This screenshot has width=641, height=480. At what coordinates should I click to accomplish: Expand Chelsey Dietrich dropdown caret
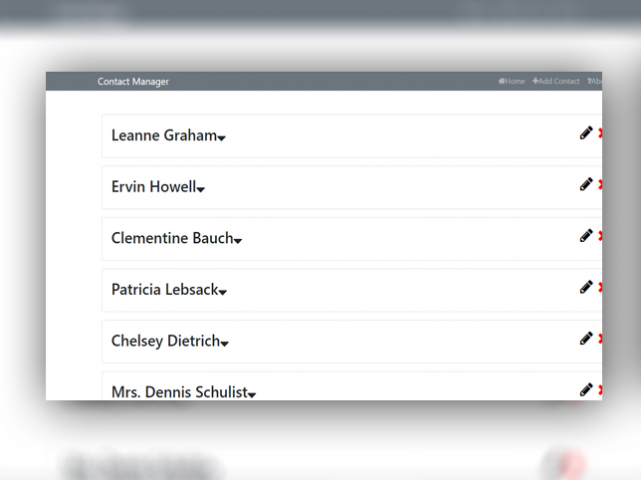[224, 344]
